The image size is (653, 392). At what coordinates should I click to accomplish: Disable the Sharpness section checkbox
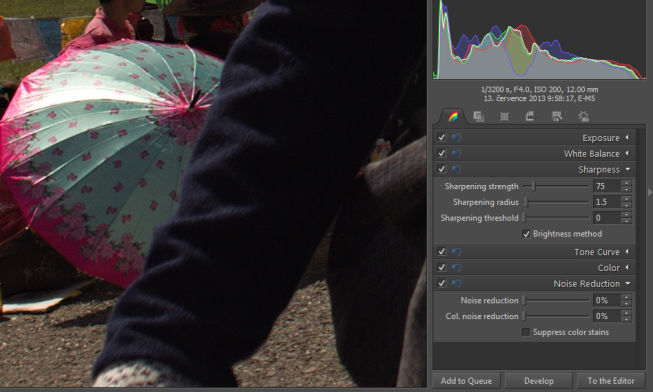[441, 169]
